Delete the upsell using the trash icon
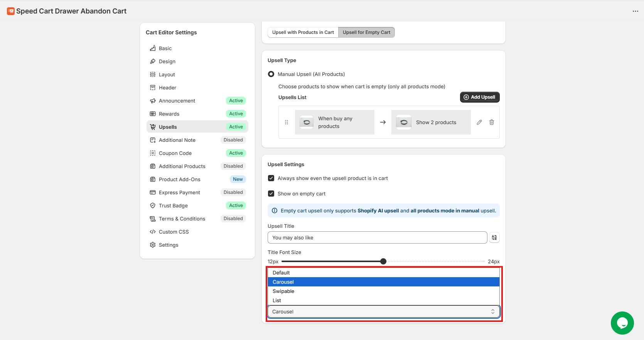Image resolution: width=644 pixels, height=340 pixels. 492,122
